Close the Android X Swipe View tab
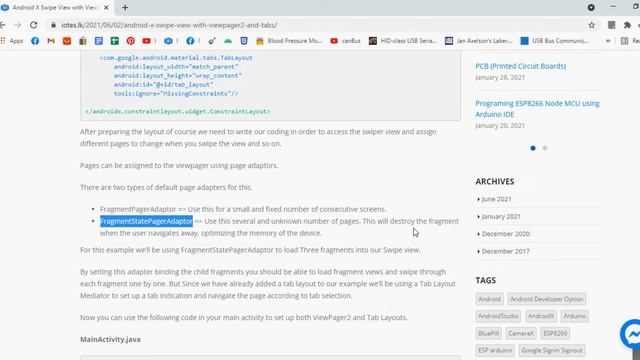 (106, 7)
